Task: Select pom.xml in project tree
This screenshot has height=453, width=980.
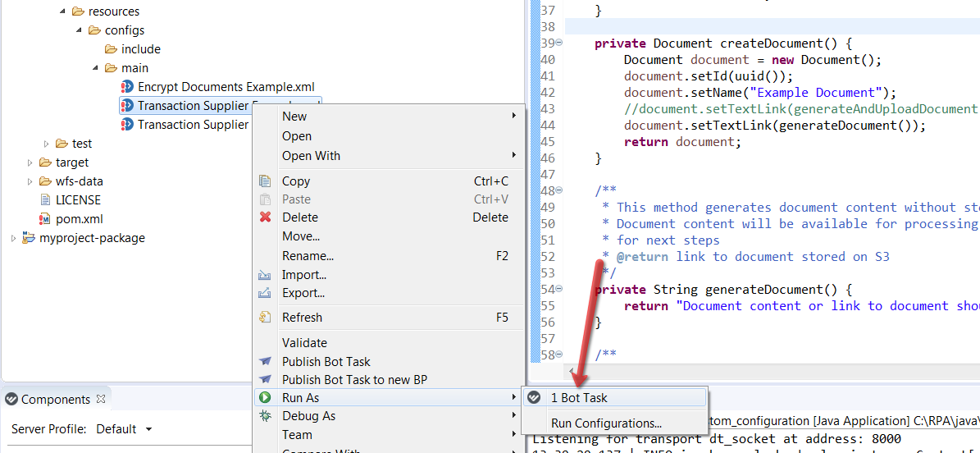Action: coord(80,219)
